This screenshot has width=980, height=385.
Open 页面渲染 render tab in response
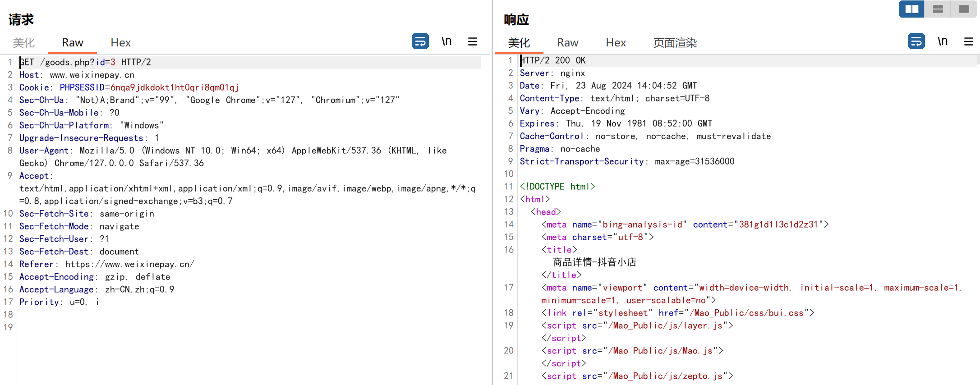point(675,43)
